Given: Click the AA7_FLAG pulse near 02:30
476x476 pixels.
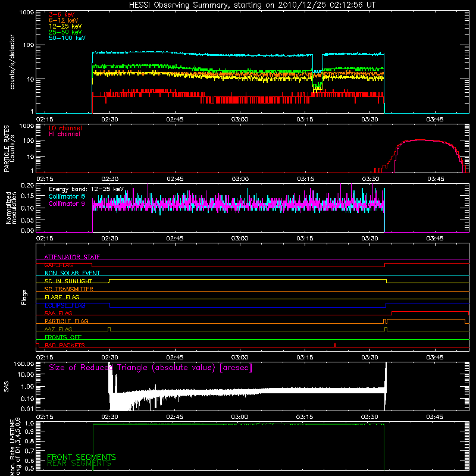Looking at the screenshot, I should (109, 329).
